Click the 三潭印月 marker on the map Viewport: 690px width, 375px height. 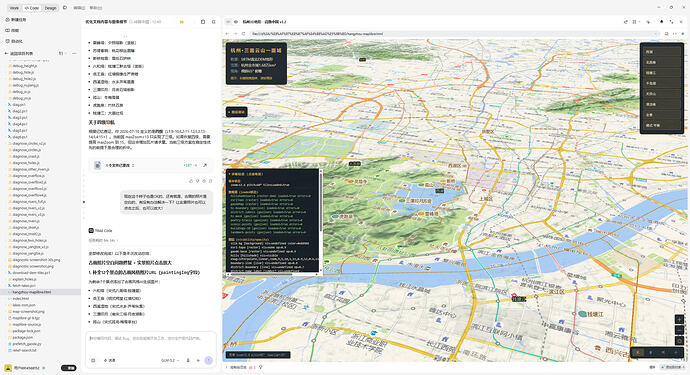415,201
